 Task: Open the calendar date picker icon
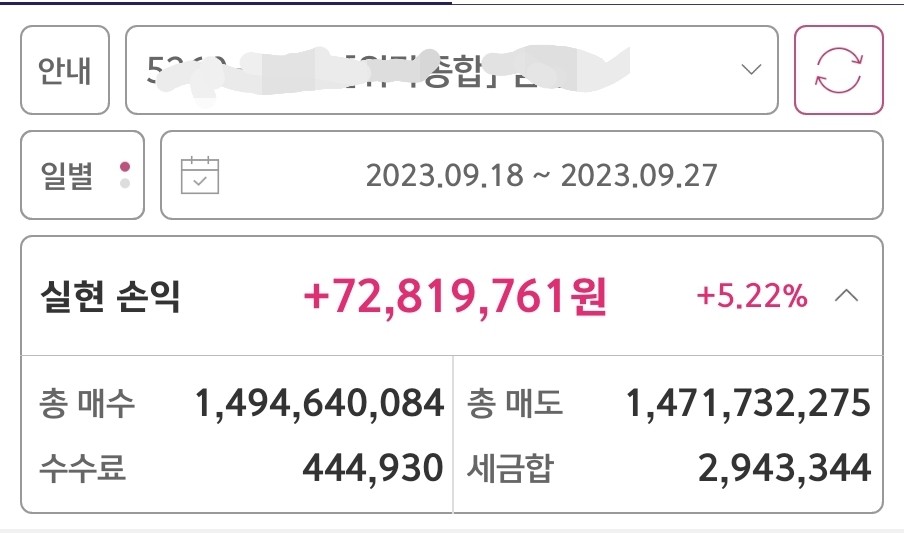[199, 175]
